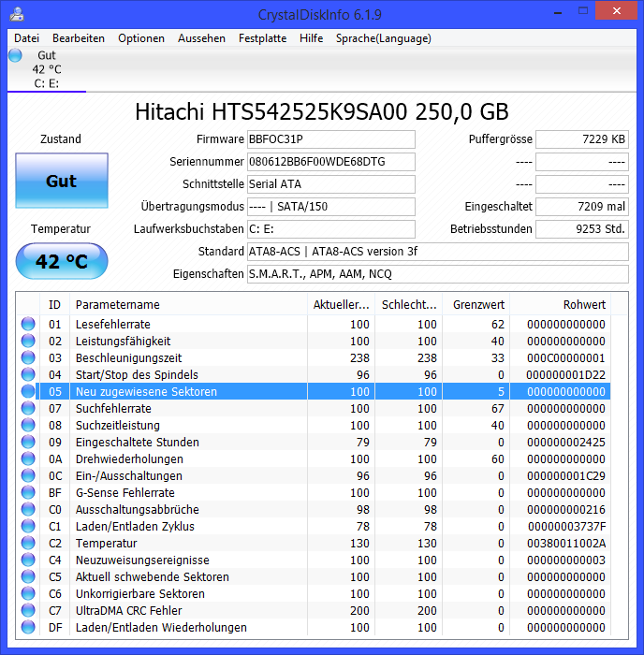Viewport: 644px width, 655px height.
Task: Click the Rohwert column header
Action: click(561, 304)
